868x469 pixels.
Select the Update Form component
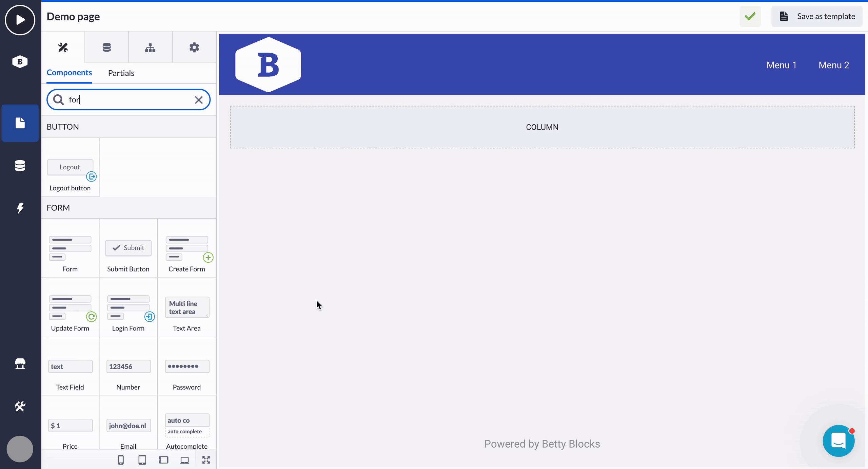(x=70, y=307)
